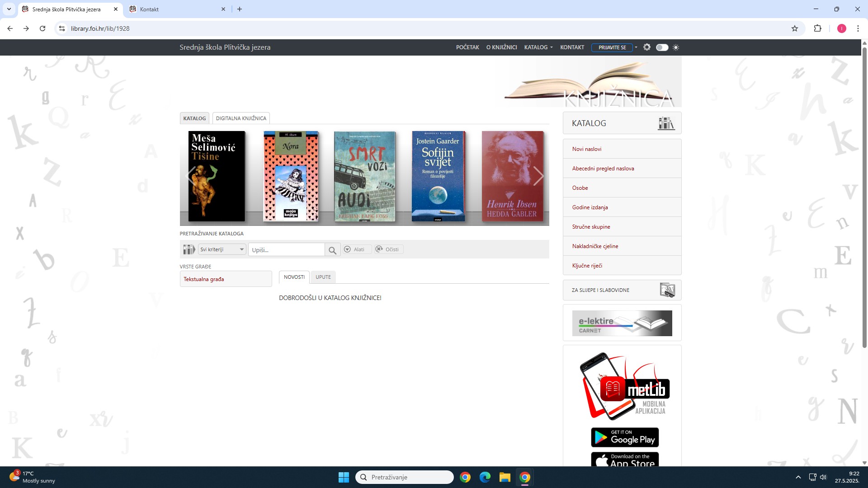Close the Kontakt browser tab

pyautogui.click(x=223, y=9)
